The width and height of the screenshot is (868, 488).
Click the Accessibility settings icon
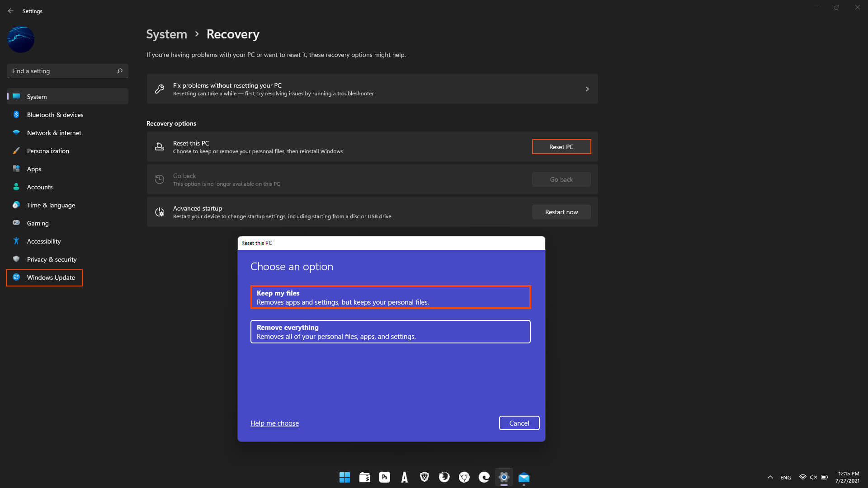coord(16,241)
